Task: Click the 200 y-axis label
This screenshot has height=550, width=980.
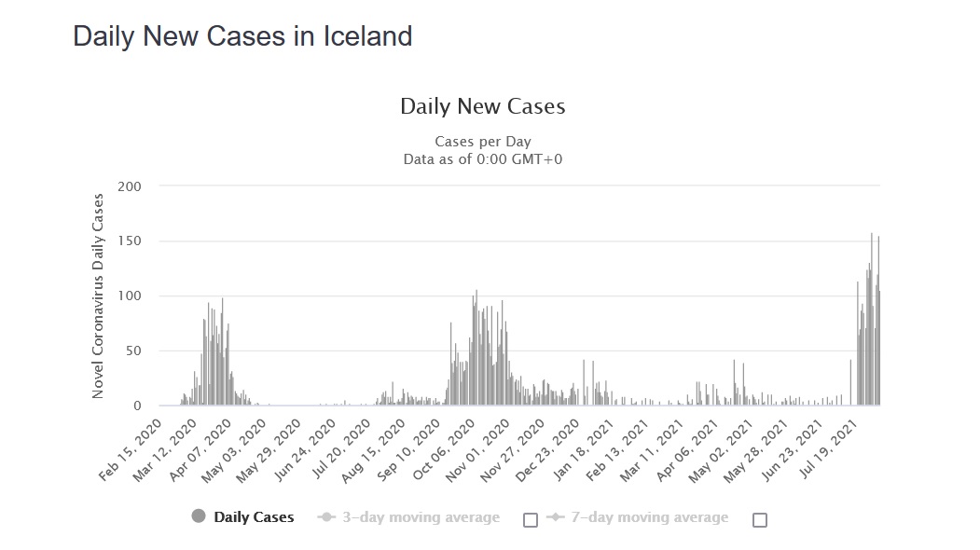Action: coord(130,186)
